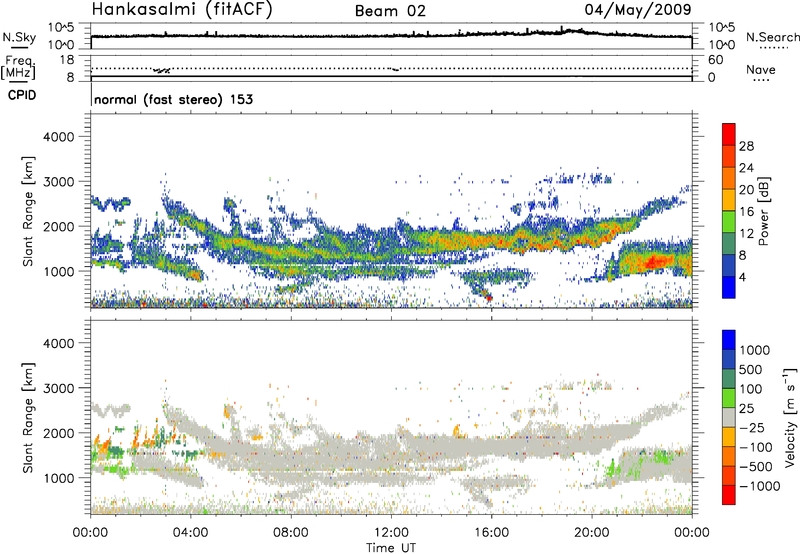
Task: Click the left 10^5 noise axis label
Action: pos(61,28)
